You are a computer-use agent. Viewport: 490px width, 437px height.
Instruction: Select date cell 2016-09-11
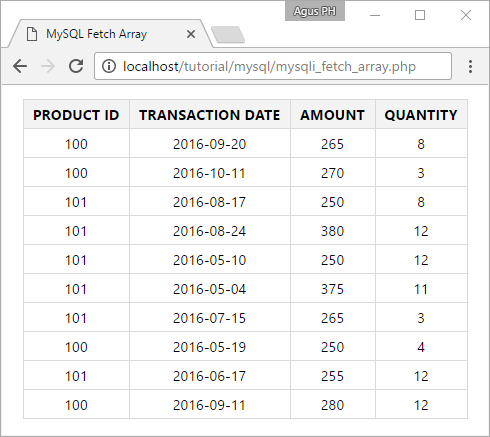pos(210,405)
